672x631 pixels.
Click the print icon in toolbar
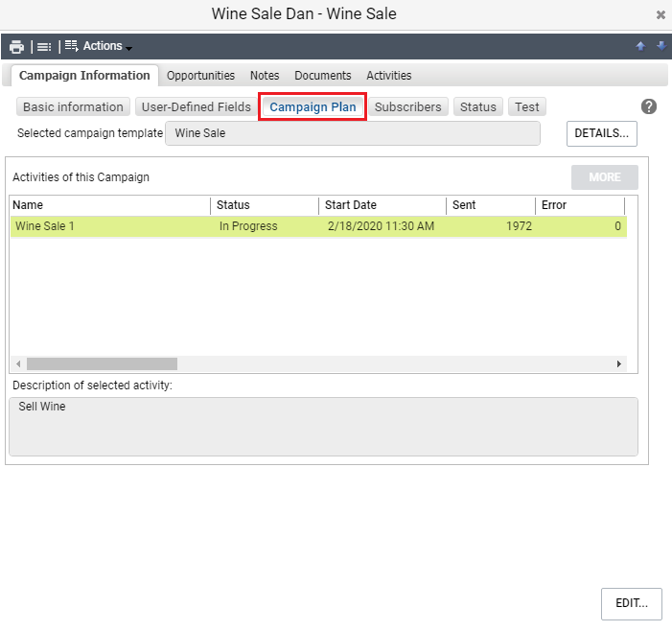pos(16,46)
